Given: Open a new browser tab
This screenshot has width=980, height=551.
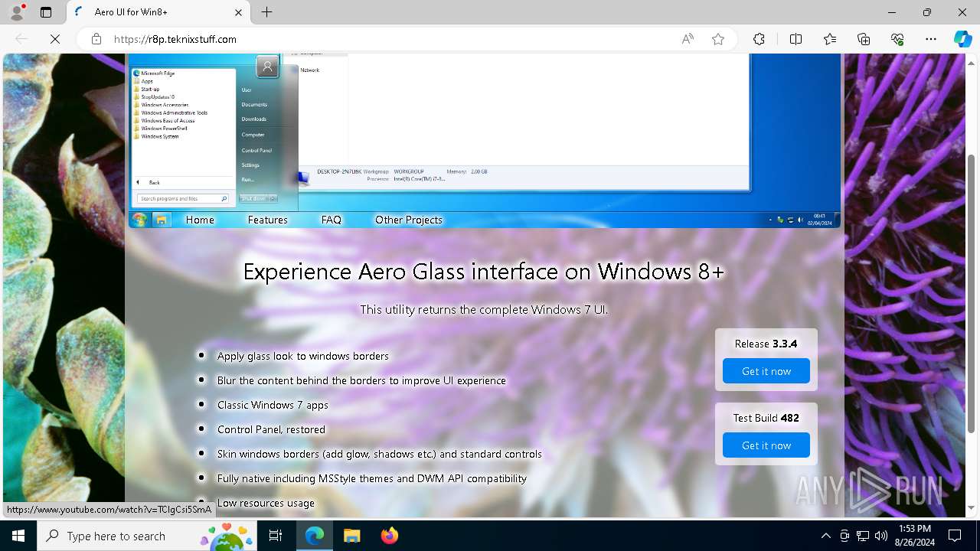Looking at the screenshot, I should coord(266,12).
